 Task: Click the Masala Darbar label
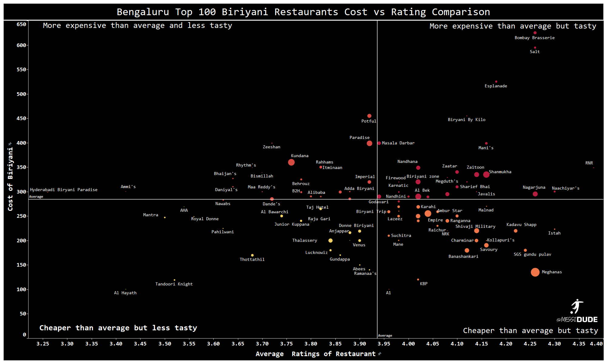click(x=398, y=143)
